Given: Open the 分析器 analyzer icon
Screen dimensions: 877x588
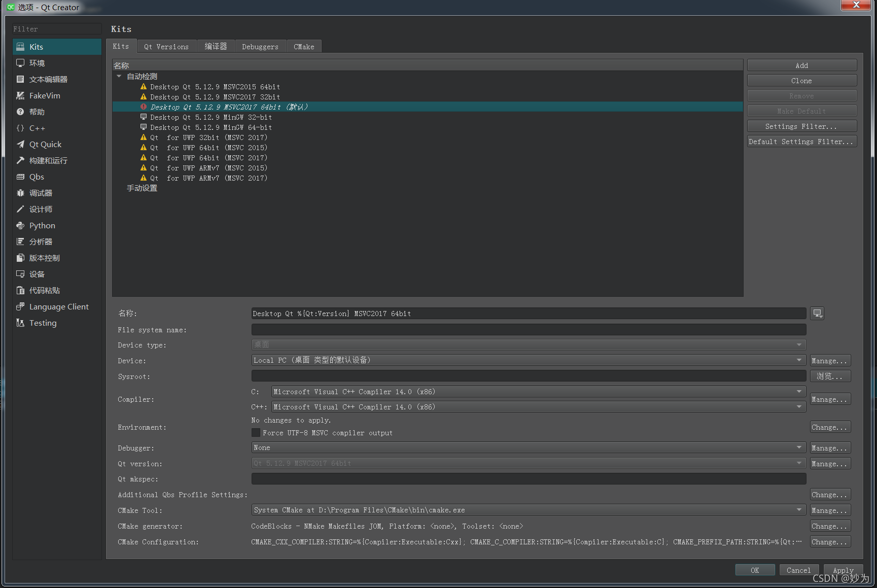Looking at the screenshot, I should [x=20, y=241].
